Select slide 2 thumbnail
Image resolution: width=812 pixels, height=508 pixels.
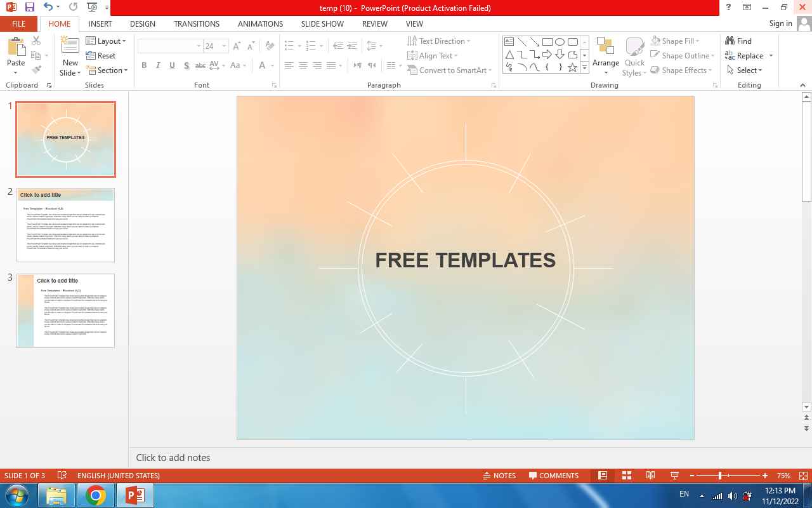pyautogui.click(x=65, y=225)
